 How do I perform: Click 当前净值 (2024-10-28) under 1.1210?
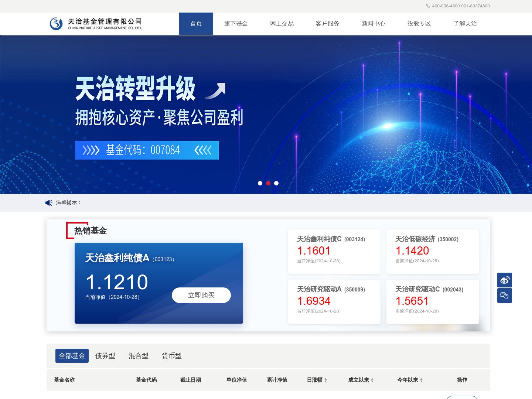click(113, 297)
